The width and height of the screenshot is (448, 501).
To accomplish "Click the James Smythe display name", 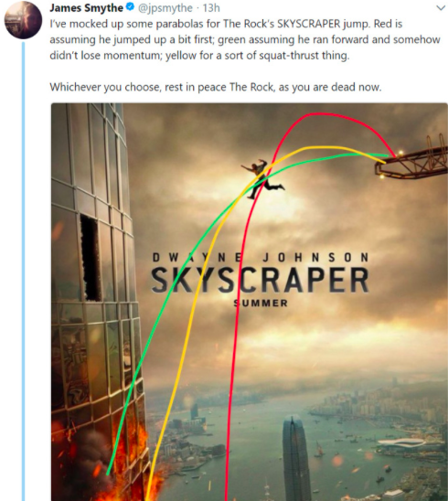I will point(86,8).
